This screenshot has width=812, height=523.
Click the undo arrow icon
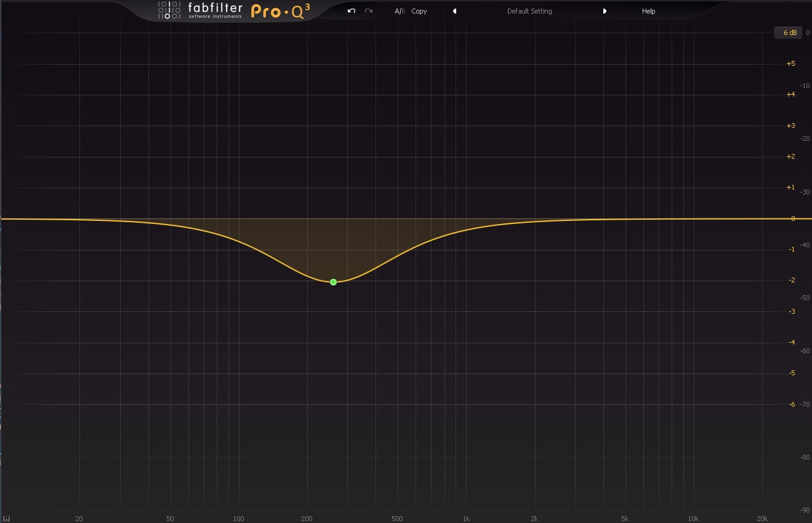pyautogui.click(x=352, y=11)
